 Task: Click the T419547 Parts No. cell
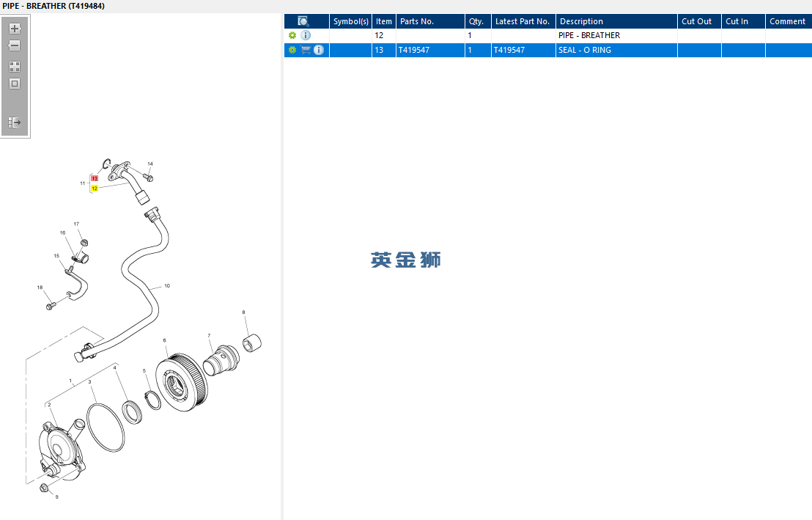[430, 50]
